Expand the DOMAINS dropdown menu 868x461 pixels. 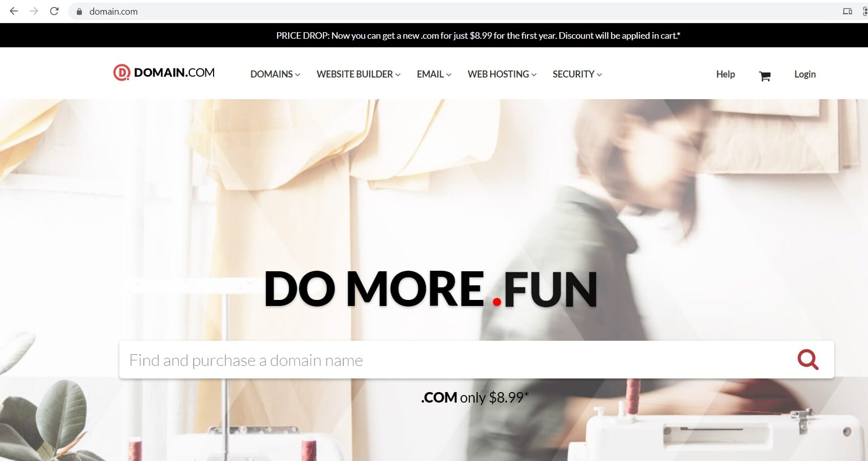(275, 74)
